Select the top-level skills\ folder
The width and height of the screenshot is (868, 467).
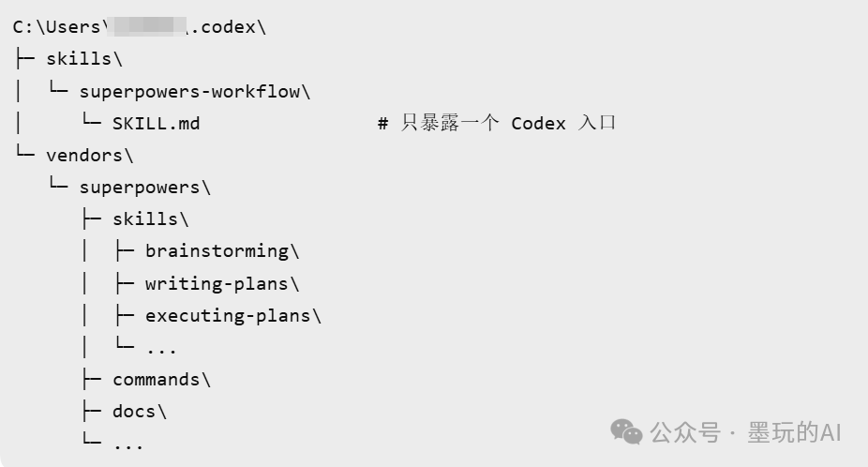84,58
